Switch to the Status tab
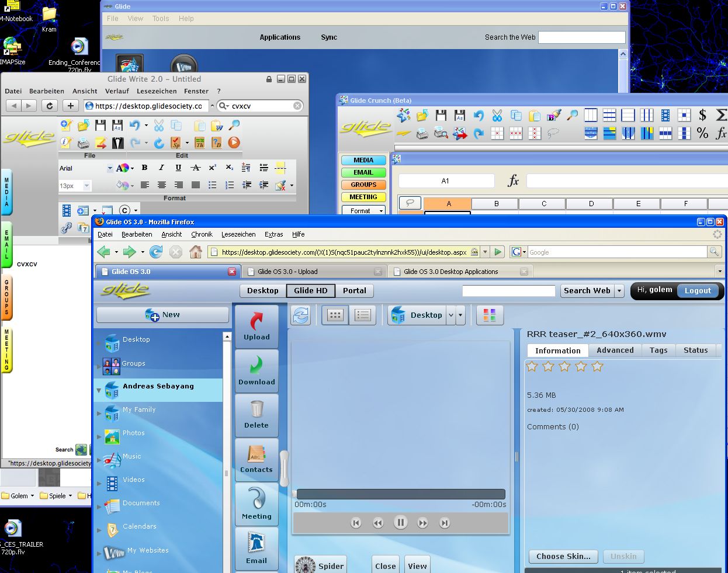 tap(695, 350)
